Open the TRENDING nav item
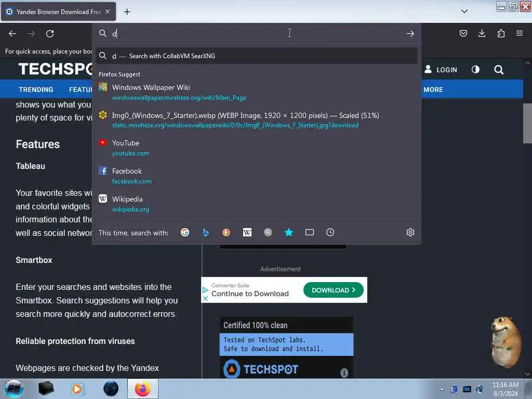The height and width of the screenshot is (399, 532). pyautogui.click(x=36, y=89)
